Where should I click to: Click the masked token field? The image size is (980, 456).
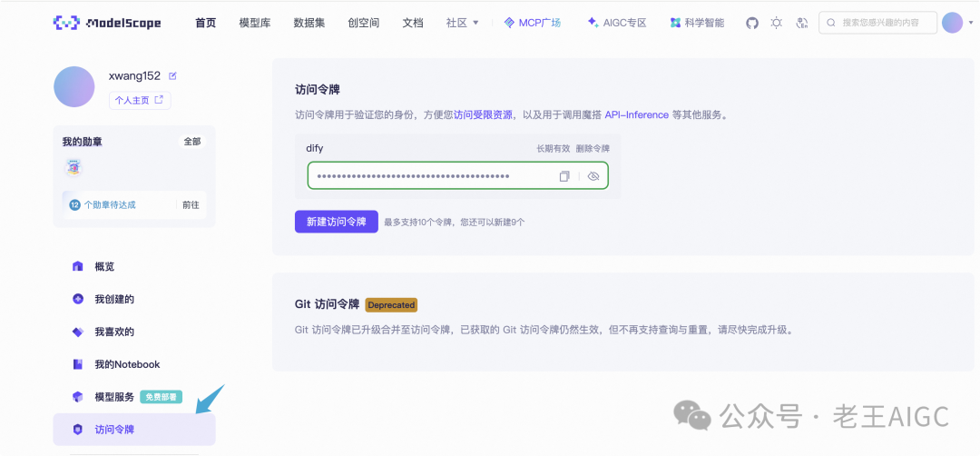(458, 176)
